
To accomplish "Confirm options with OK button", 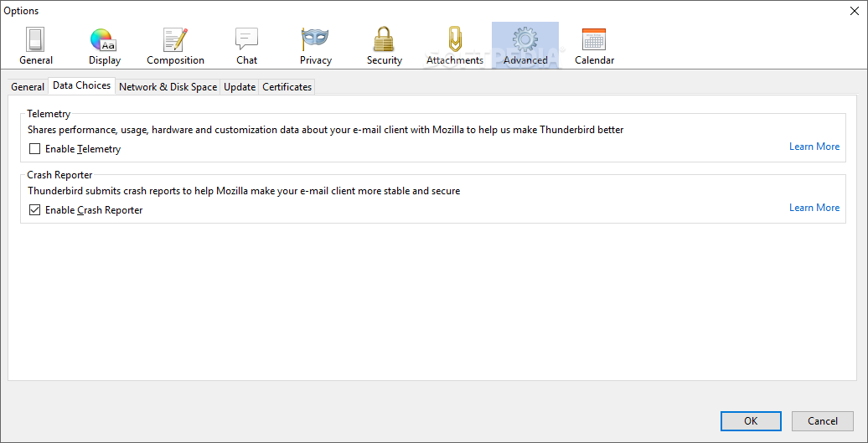I will tap(751, 421).
